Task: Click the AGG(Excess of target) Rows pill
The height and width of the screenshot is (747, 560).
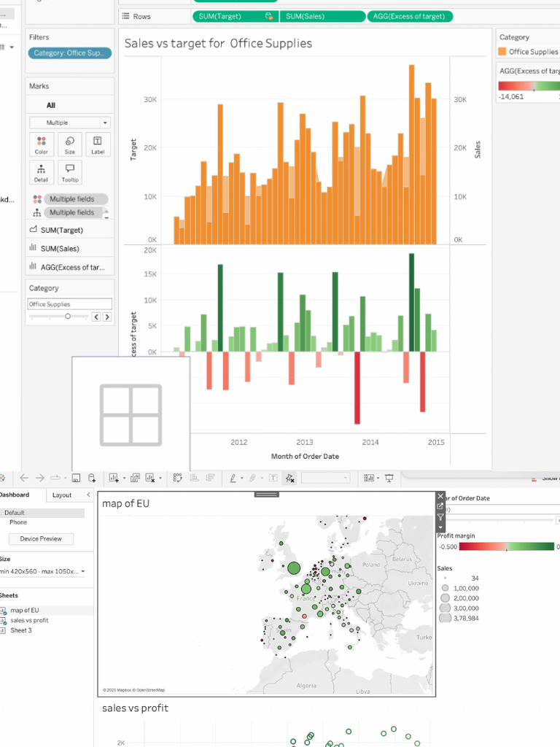Action: click(x=410, y=16)
